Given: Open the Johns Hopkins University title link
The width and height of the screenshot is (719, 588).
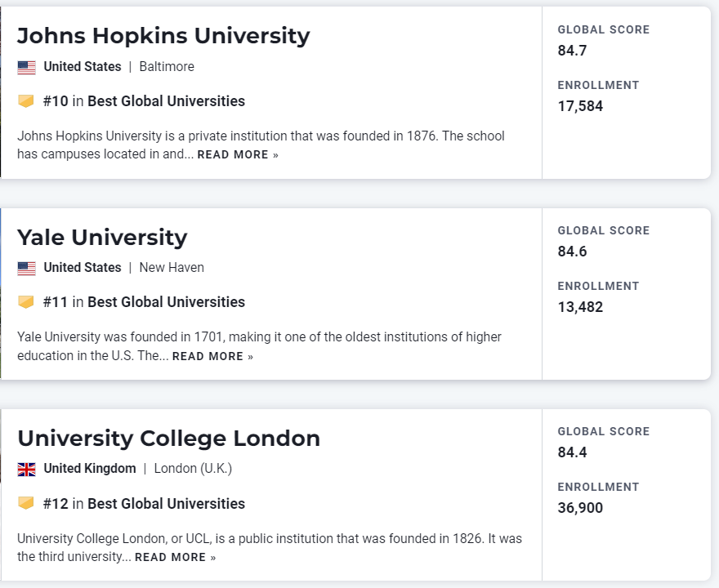Looking at the screenshot, I should click(163, 36).
